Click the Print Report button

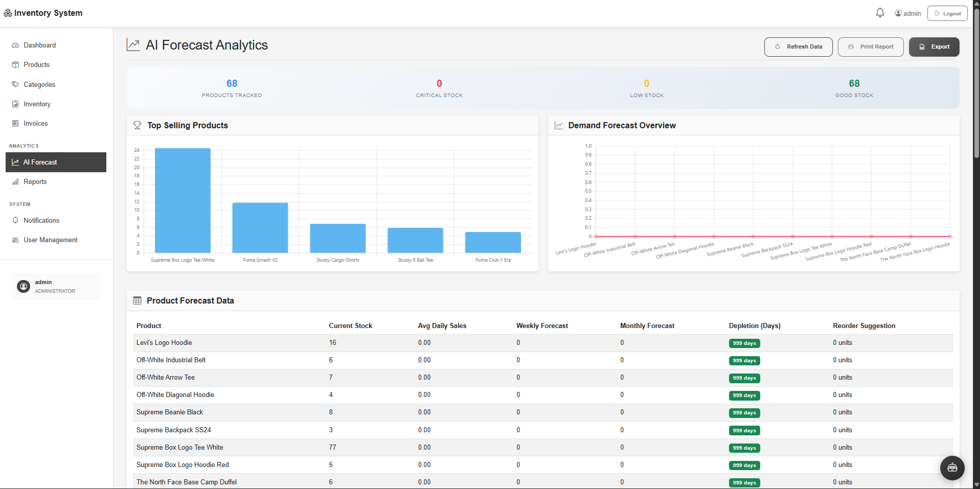(871, 47)
